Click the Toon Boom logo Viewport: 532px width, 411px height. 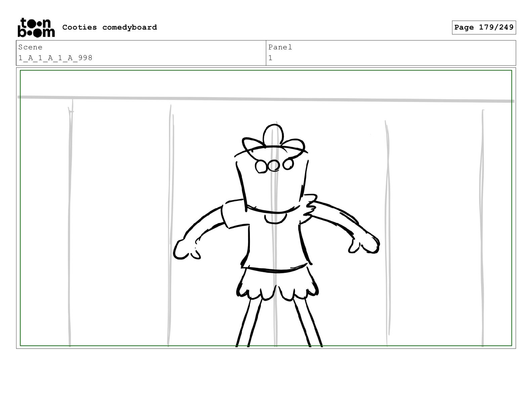click(36, 28)
